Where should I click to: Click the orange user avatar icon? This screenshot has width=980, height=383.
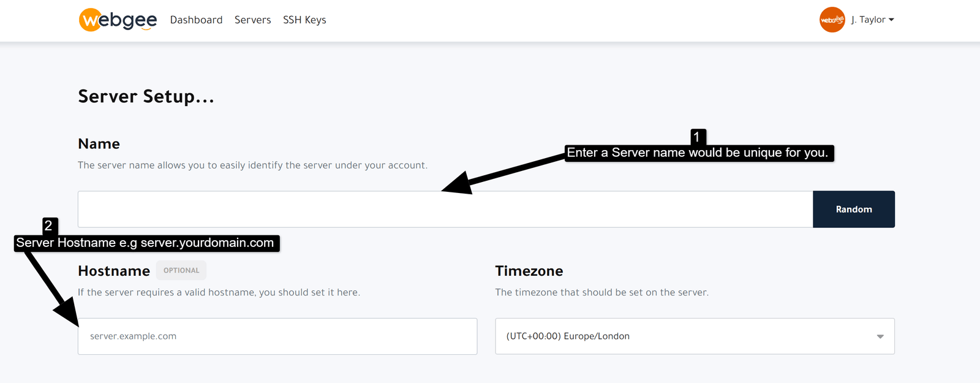click(832, 20)
